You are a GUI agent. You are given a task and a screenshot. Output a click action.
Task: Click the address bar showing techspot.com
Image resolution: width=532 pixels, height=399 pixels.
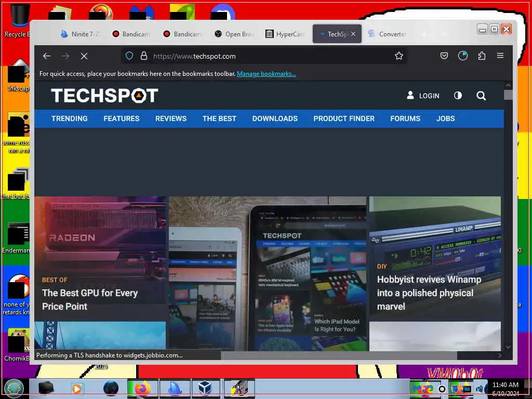264,56
